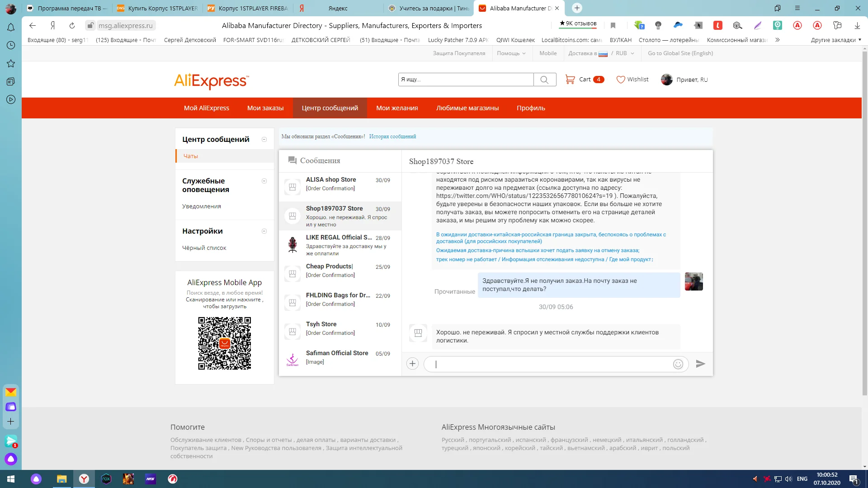Click the browser bookmark flag icon
This screenshot has height=488, width=868.
(x=613, y=26)
